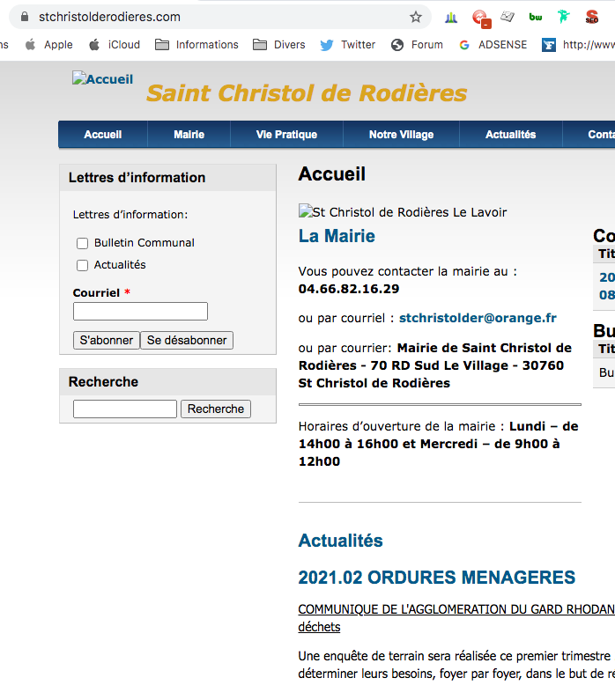Enable the Actualités newsletter checkbox

point(82,265)
